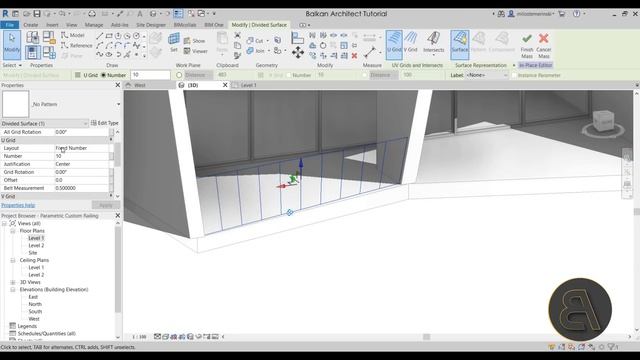640x360 pixels.
Task: Toggle the U Grid checkbox in options bar
Action: [x=78, y=75]
